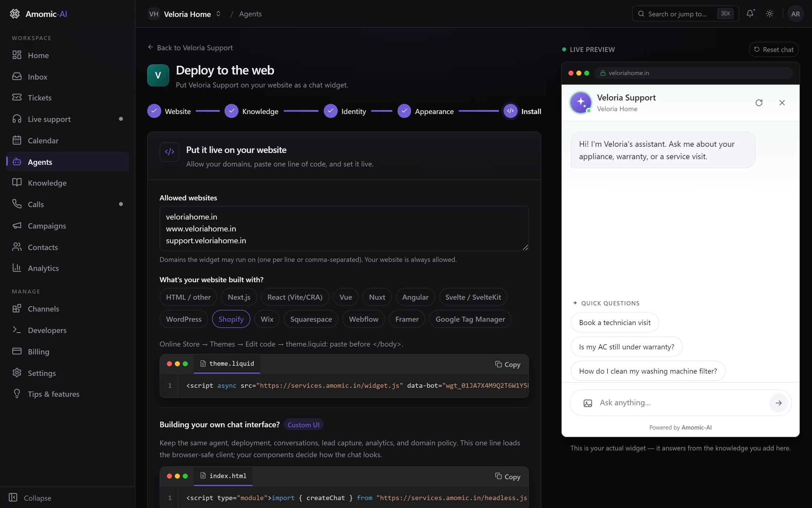Open Channels under Manage

coord(68,309)
